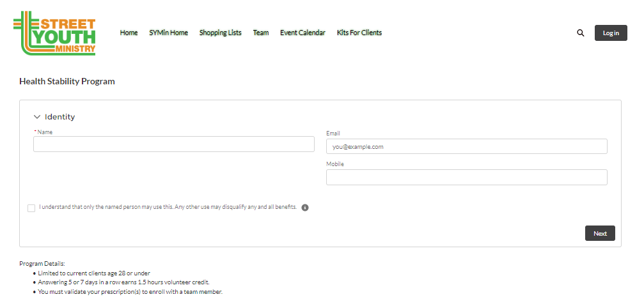Focus the Mobile input field
This screenshot has width=644, height=306.
click(467, 177)
